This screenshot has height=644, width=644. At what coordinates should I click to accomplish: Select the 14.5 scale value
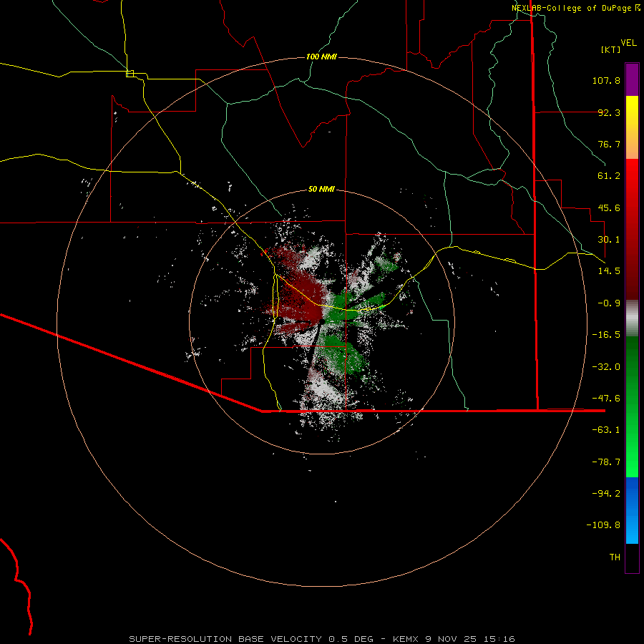point(609,271)
